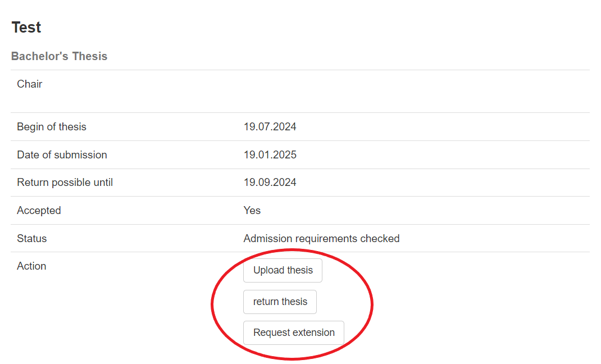Select the Begin of thesis label

pyautogui.click(x=52, y=127)
